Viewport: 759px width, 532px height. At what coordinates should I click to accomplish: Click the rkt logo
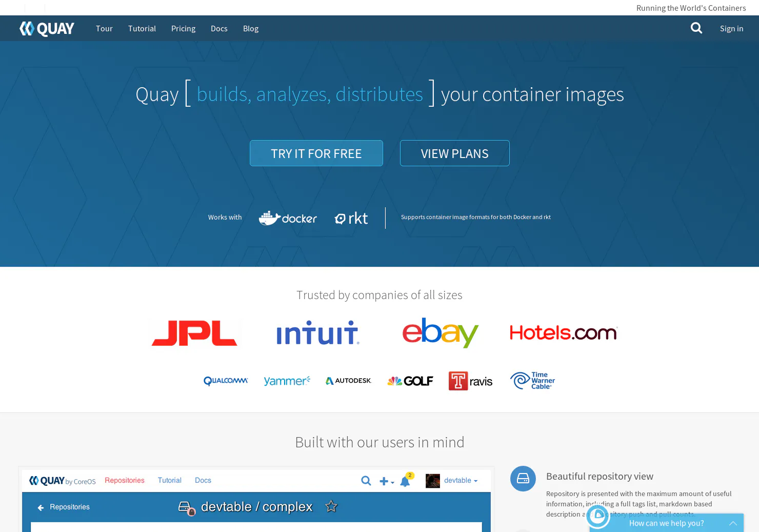351,219
